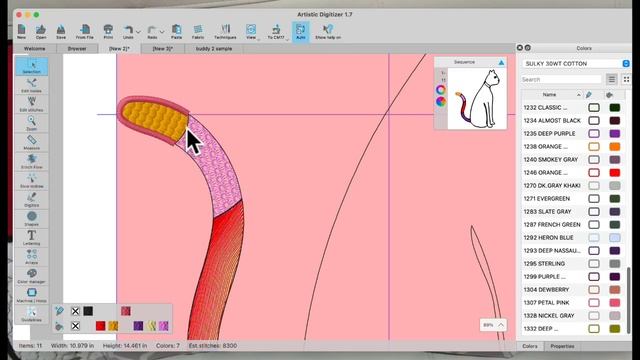Select the Zoom tool in left toolbar
The image size is (640, 360).
click(x=31, y=123)
